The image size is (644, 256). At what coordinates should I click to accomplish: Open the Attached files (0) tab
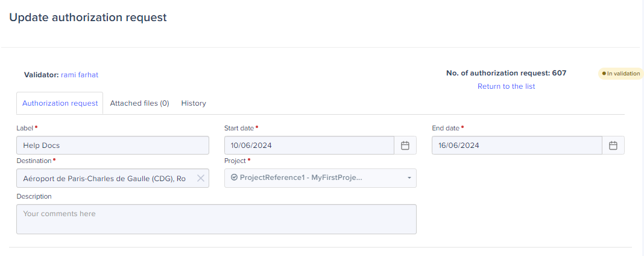(x=139, y=103)
